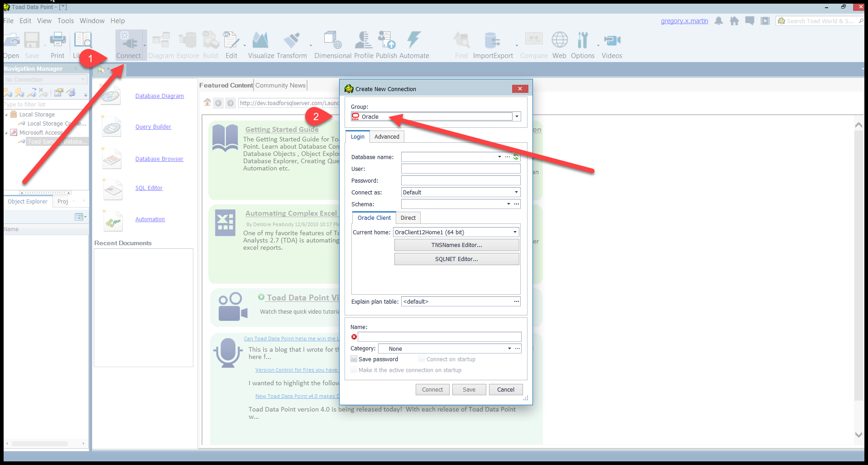Viewport: 868px width, 465px height.
Task: Open the Window menu
Action: pyautogui.click(x=92, y=21)
